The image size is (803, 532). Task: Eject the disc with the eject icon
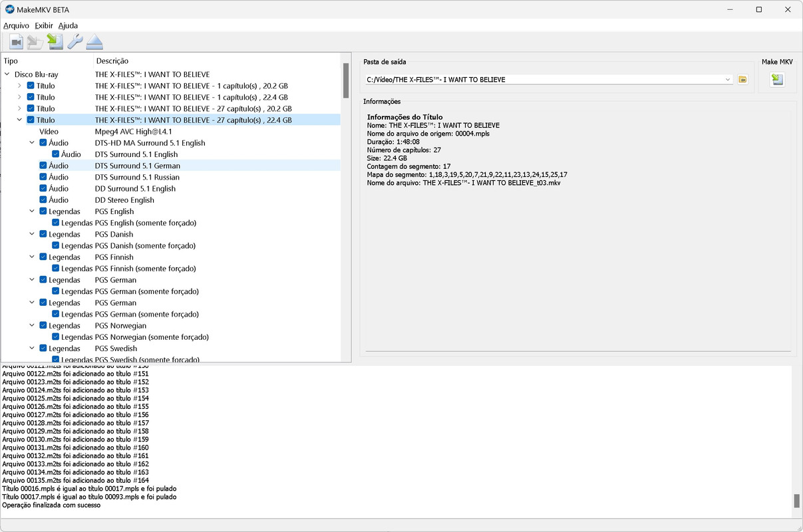pyautogui.click(x=94, y=43)
